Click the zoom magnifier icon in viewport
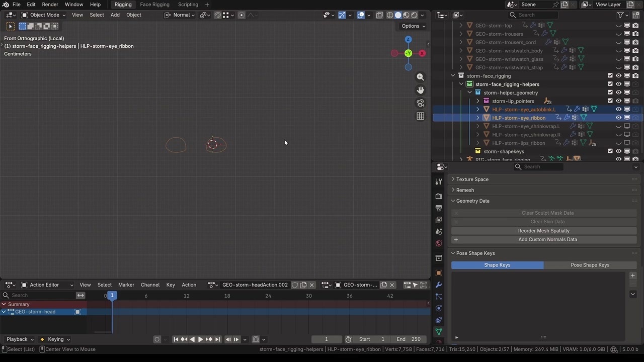This screenshot has height=362, width=644. point(420,77)
